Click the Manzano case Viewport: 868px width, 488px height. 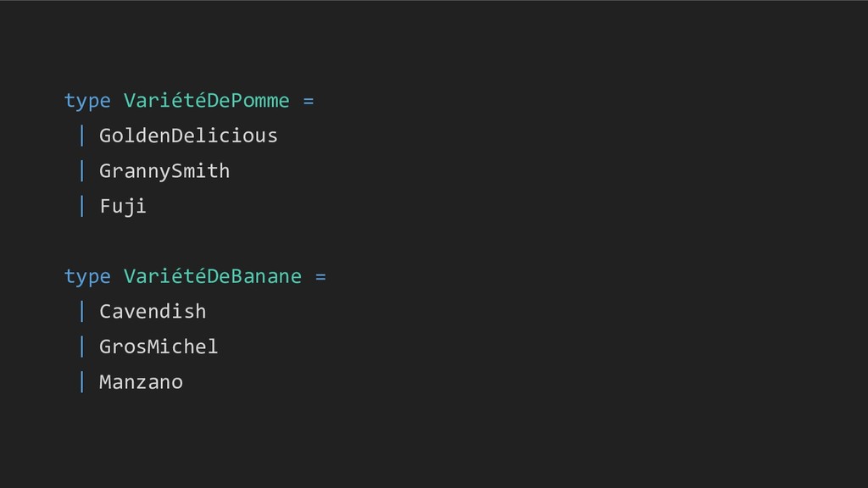(x=142, y=382)
